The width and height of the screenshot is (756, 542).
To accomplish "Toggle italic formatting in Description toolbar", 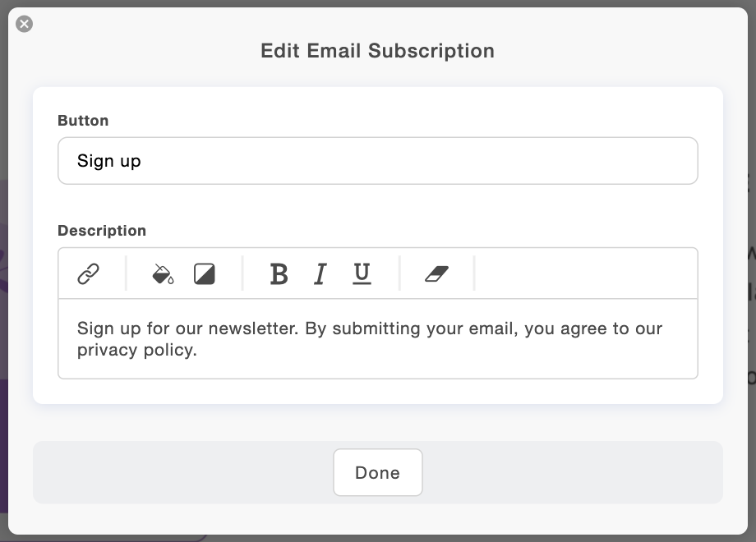I will (320, 273).
